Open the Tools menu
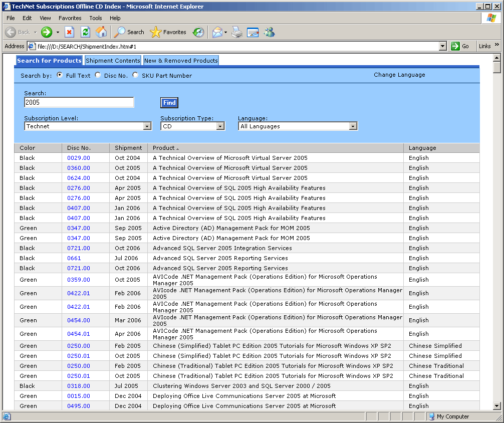 [x=96, y=18]
